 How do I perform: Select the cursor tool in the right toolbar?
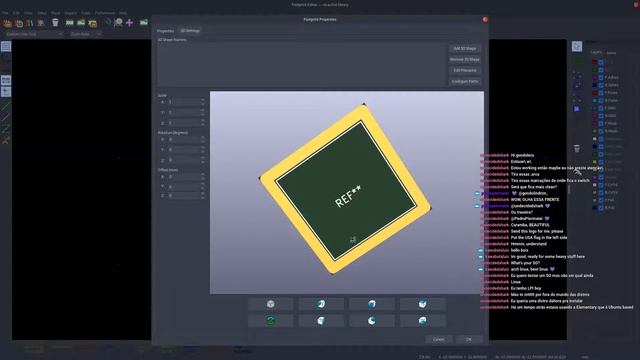(577, 47)
